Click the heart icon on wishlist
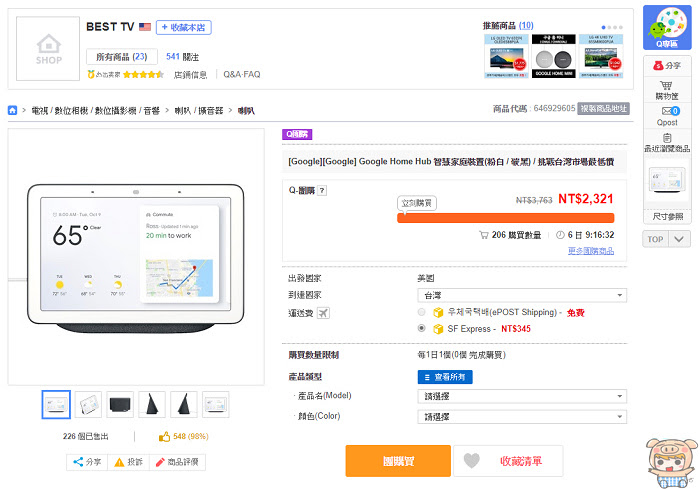Image resolution: width=700 pixels, height=489 pixels. (x=471, y=460)
